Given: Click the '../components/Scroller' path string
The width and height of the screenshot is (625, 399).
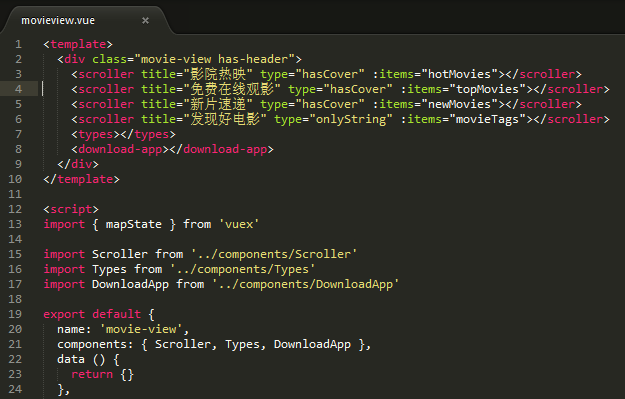Looking at the screenshot, I should 274,254.
